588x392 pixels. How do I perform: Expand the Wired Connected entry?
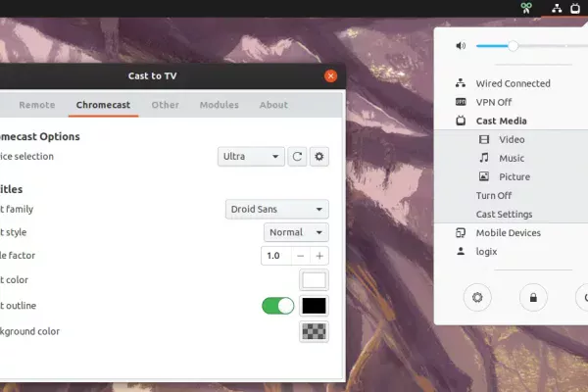click(512, 83)
